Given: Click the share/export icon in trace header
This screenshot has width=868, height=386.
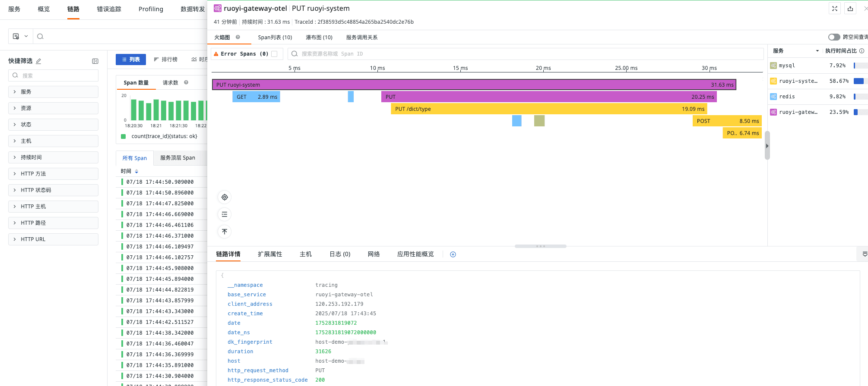Looking at the screenshot, I should 850,9.
